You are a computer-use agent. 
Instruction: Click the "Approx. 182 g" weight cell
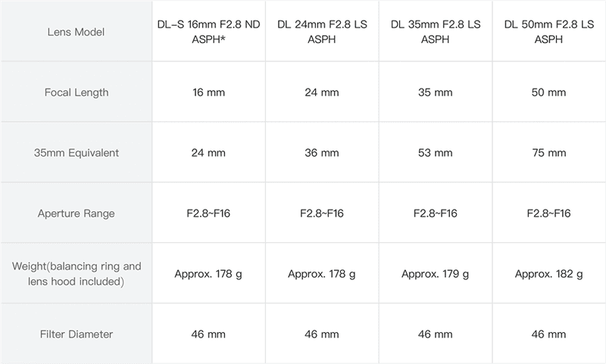pyautogui.click(x=549, y=273)
